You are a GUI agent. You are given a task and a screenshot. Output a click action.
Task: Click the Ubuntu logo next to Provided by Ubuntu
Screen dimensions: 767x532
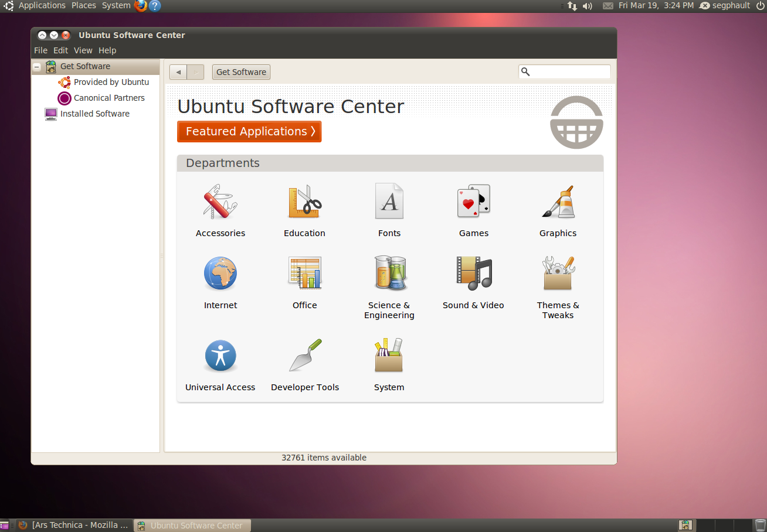tap(65, 82)
